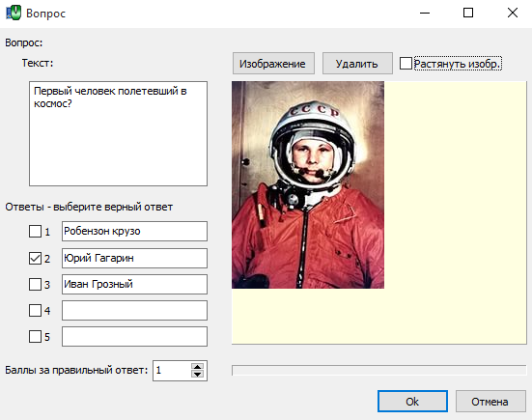The height and width of the screenshot is (420, 532).
Task: Cancel with the Отмена button
Action: tap(490, 402)
